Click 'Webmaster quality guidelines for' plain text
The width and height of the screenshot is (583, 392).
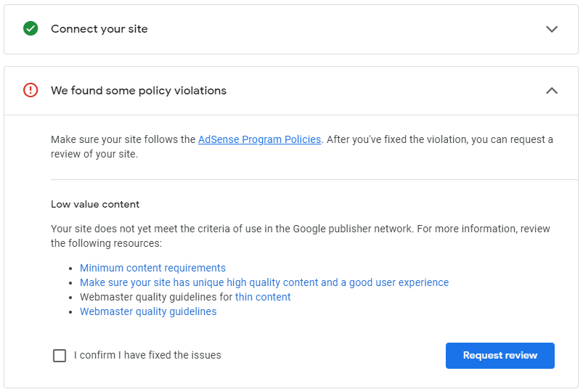156,297
